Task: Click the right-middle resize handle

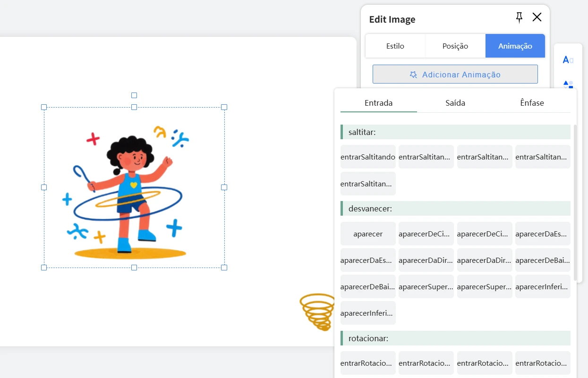Action: (224, 187)
